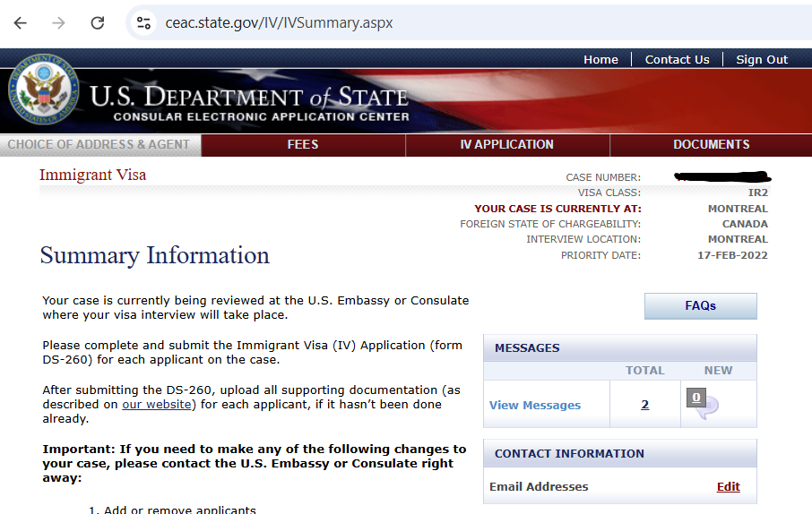Click the INTERVIEW LOCATION label
The image size is (812, 514).
(x=583, y=239)
